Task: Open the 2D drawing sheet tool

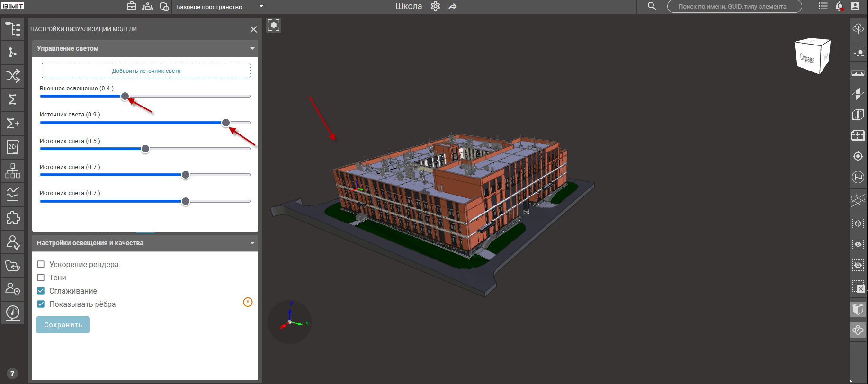Action: tap(13, 147)
